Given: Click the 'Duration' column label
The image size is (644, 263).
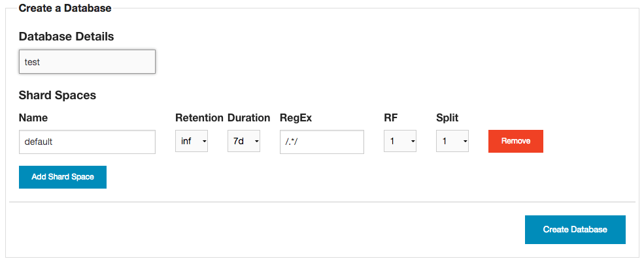Looking at the screenshot, I should pos(249,118).
